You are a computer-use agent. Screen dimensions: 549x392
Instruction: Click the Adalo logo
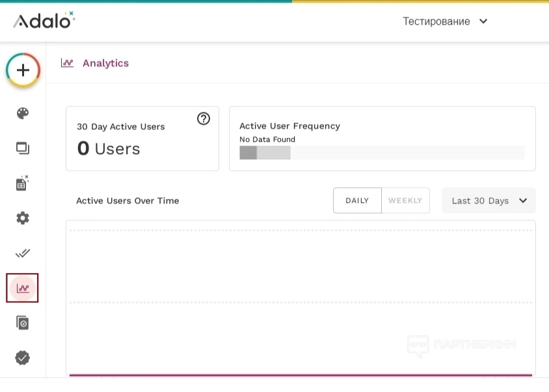(44, 21)
